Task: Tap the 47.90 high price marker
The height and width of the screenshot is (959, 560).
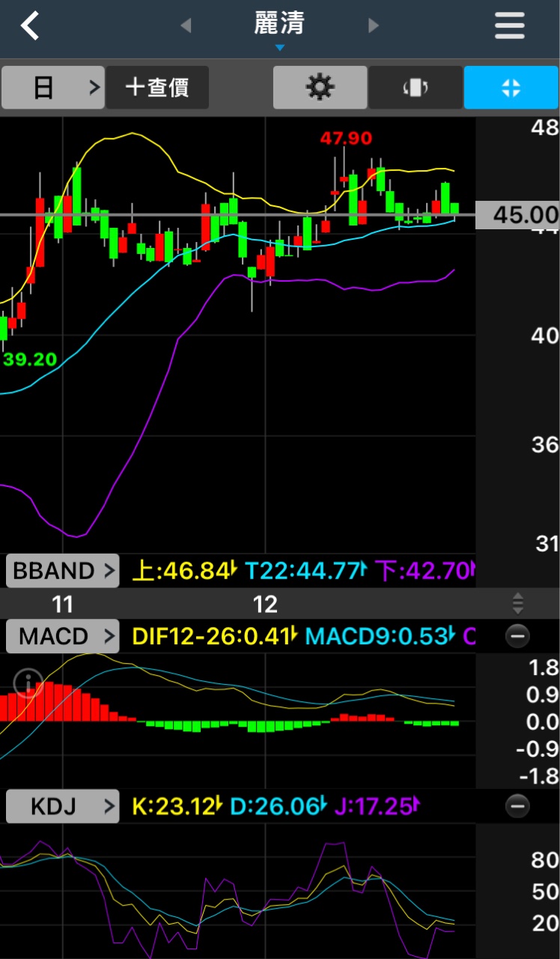Action: [x=345, y=139]
